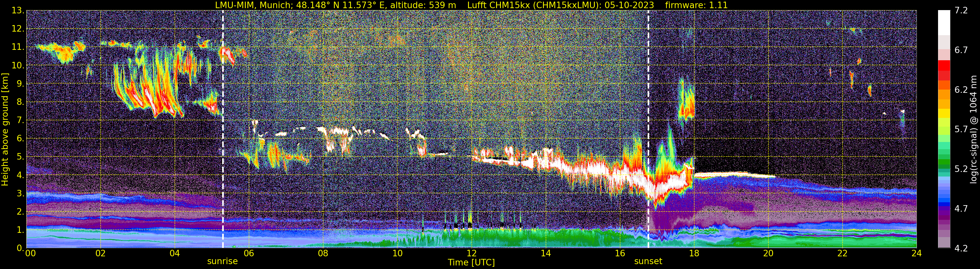Viewport: 980px width, 269px height.
Task: Click the y-axis tick label '10.'
Action: tap(18, 65)
